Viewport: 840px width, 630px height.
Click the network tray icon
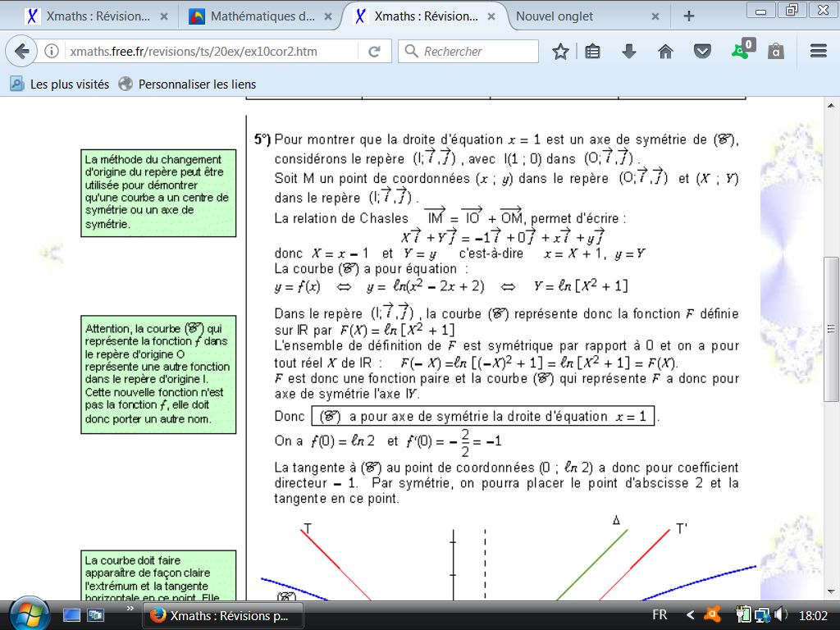pyautogui.click(x=763, y=615)
